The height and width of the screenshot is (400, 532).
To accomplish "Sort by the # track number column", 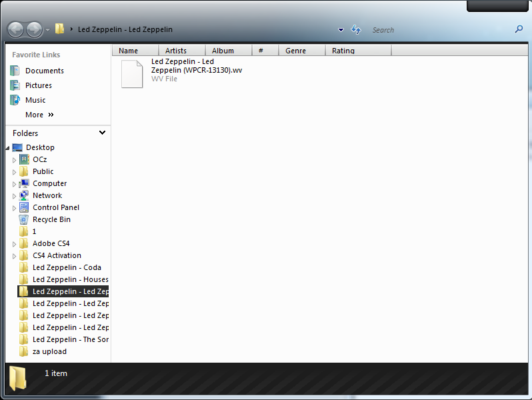I will (x=265, y=51).
